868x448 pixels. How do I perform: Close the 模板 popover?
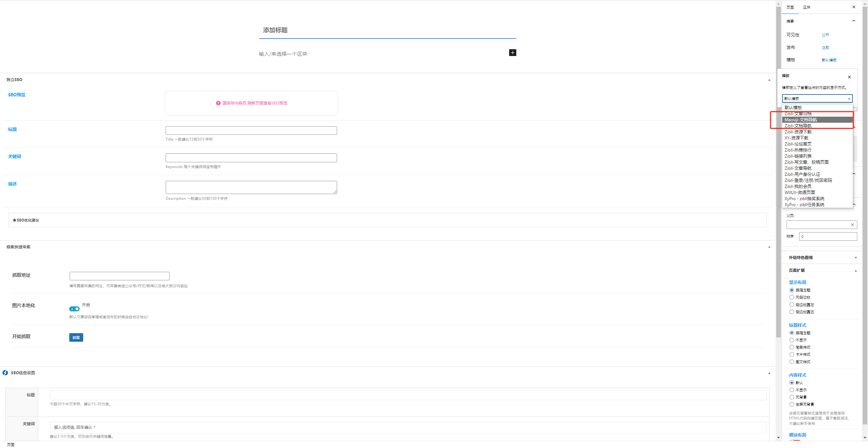849,77
